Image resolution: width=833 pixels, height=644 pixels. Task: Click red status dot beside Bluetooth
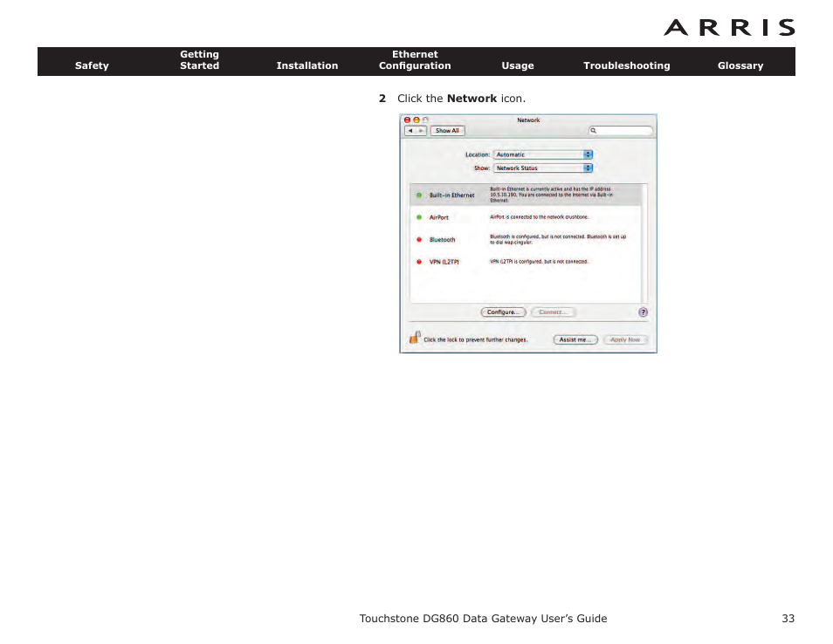pos(419,239)
